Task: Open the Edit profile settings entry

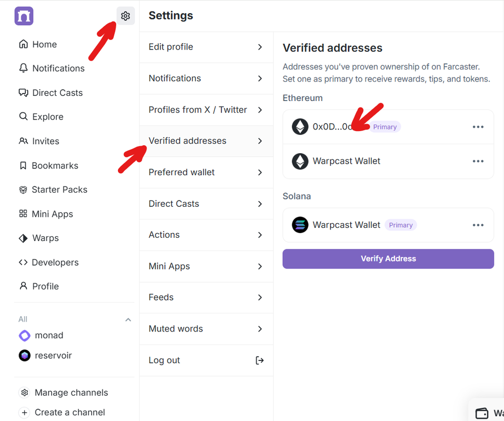Action: pyautogui.click(x=206, y=47)
